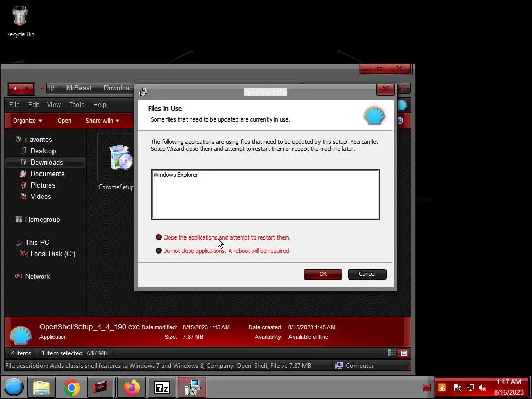This screenshot has width=532, height=399.
Task: Click the Explorer help question mark icon
Action: click(400, 121)
